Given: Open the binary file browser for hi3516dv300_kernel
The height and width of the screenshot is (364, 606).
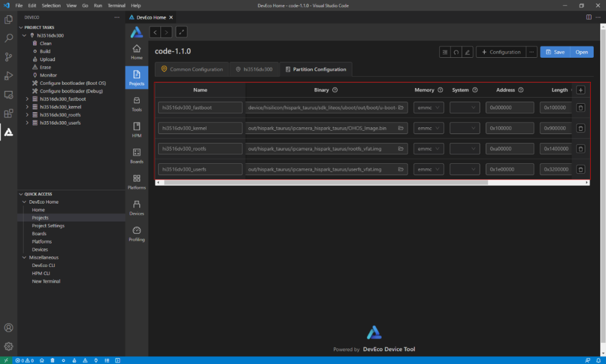Looking at the screenshot, I should tap(401, 128).
